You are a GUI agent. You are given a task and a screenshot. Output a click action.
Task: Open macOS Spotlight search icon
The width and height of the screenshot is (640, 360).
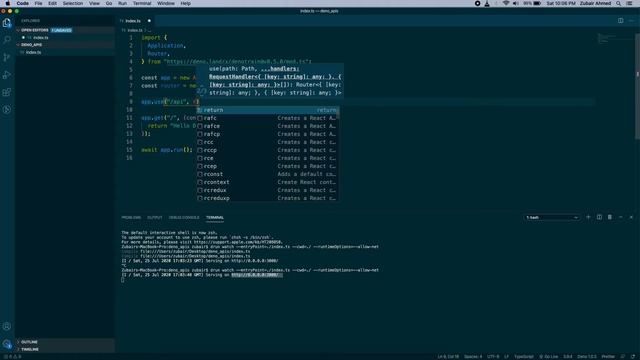(x=619, y=3)
